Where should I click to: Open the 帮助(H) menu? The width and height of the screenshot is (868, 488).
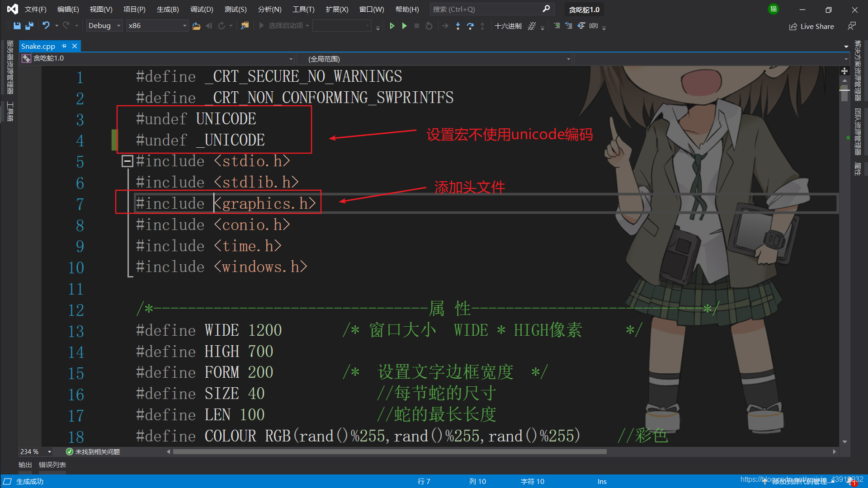click(407, 9)
